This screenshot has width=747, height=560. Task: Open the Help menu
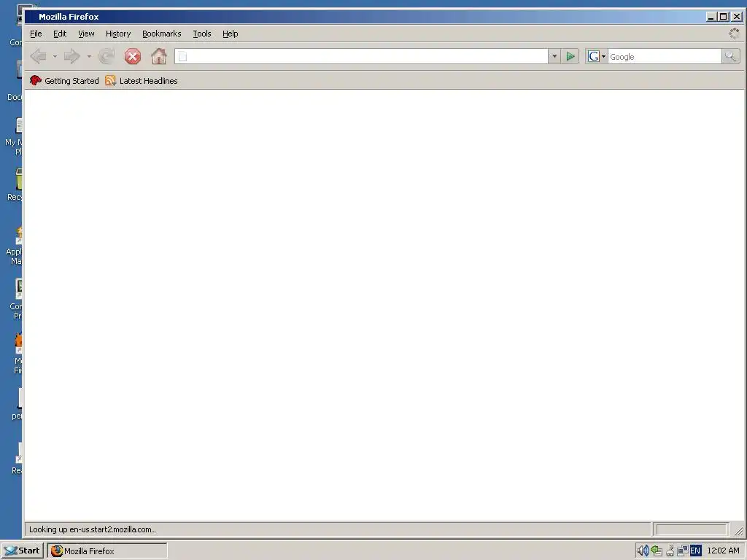[x=230, y=34]
